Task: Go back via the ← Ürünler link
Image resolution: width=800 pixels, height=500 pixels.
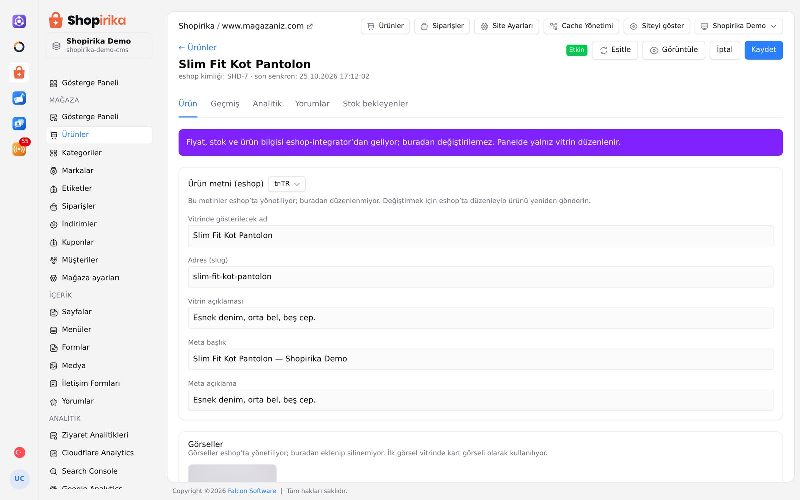Action: pos(197,47)
